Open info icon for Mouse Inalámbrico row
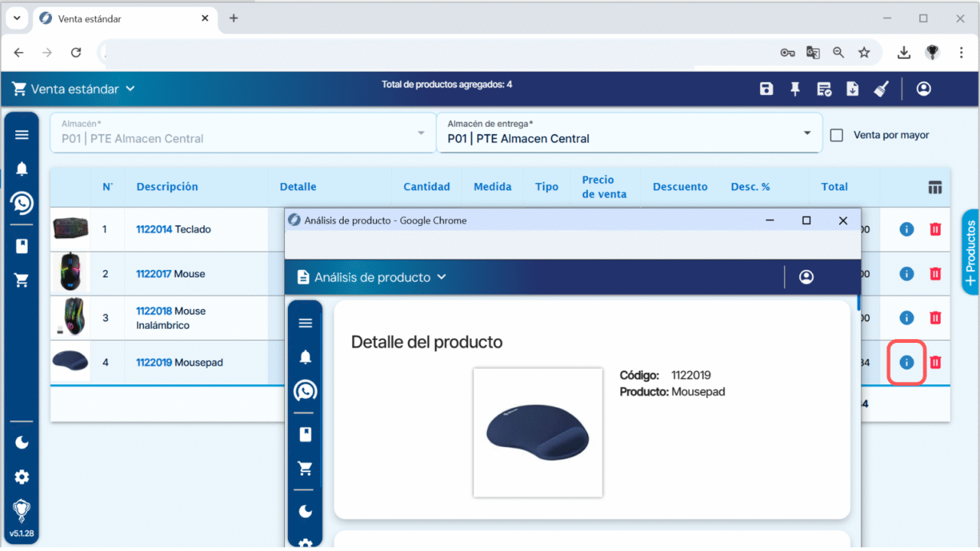 906,318
